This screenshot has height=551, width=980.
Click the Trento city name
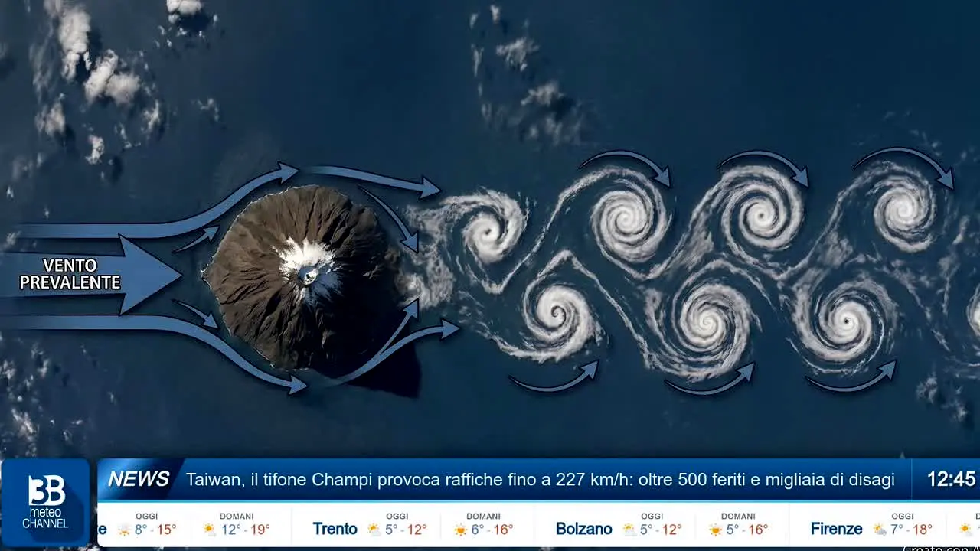click(x=335, y=529)
